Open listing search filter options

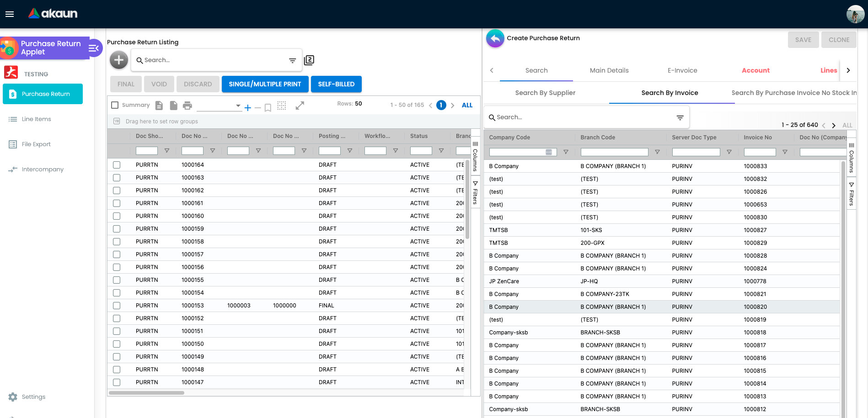click(x=293, y=60)
